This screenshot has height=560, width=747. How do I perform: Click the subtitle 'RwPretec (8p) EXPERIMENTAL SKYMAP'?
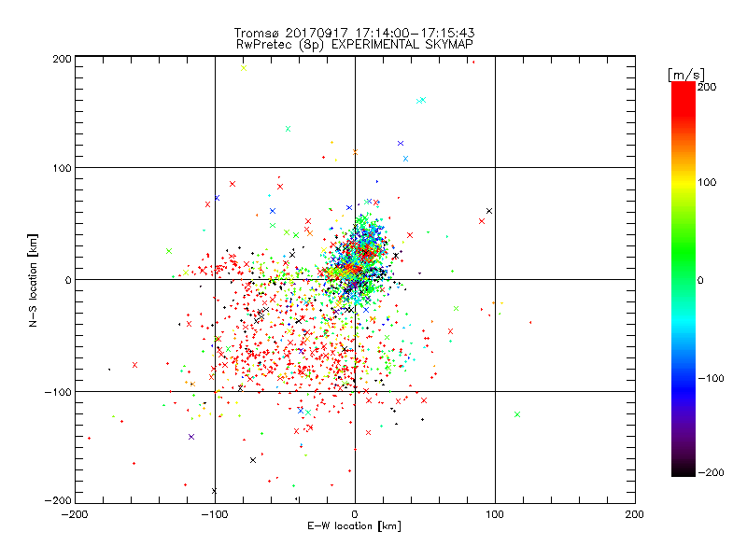355,45
